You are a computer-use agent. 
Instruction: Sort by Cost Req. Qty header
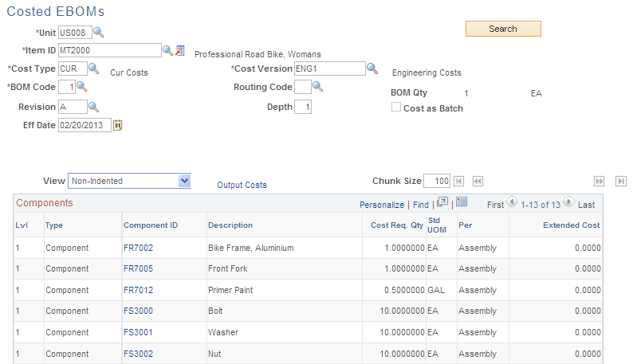pos(397,225)
